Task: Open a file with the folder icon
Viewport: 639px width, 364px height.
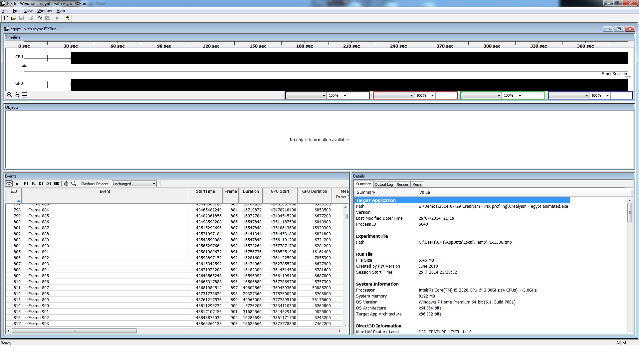Action: [14, 18]
